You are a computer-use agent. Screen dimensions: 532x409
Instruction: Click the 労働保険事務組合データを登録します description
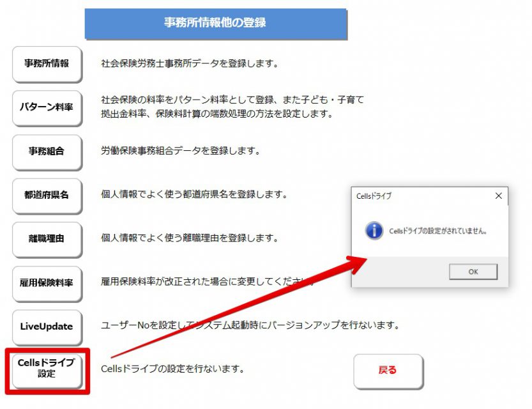click(x=181, y=151)
